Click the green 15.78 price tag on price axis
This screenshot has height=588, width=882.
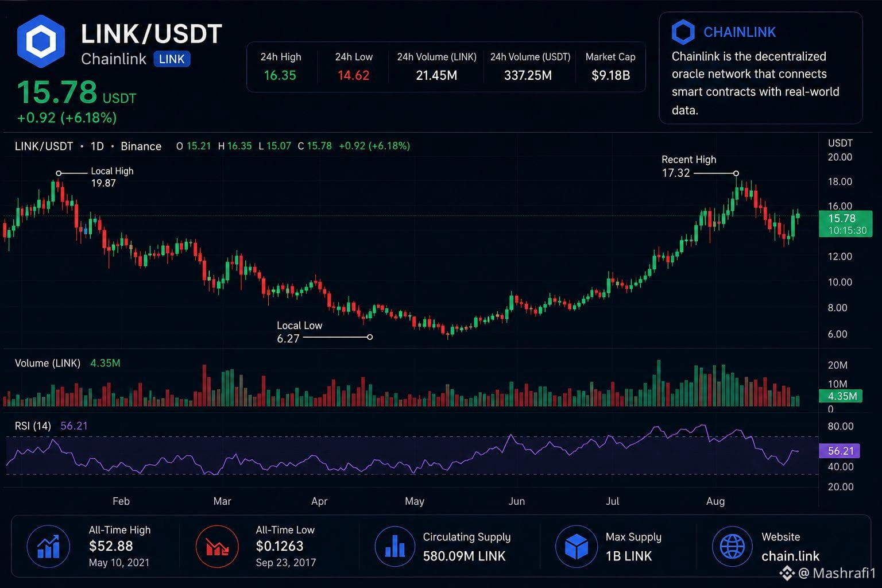pos(845,224)
